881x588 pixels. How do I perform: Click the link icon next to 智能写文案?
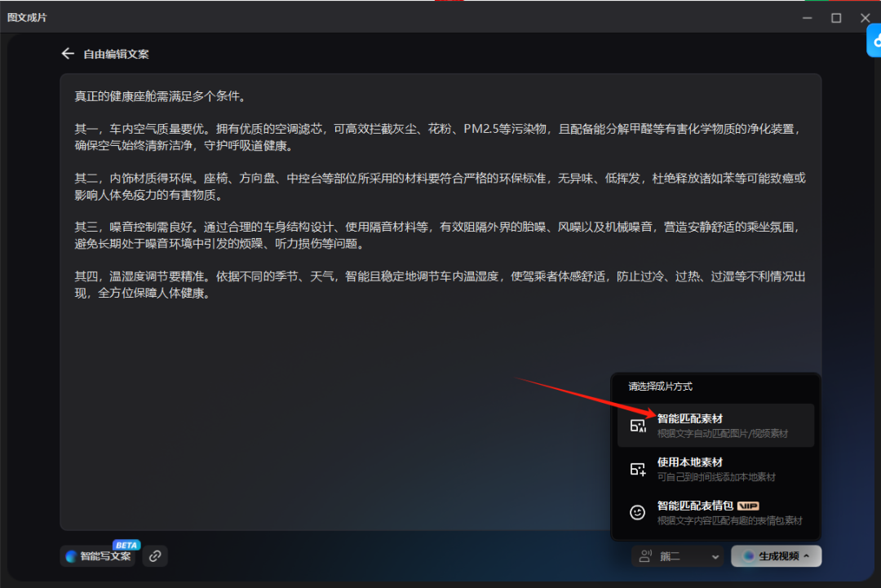coord(155,556)
